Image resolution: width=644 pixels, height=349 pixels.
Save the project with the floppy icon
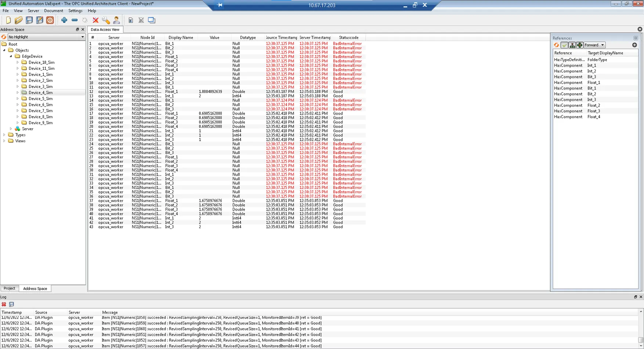[x=29, y=20]
